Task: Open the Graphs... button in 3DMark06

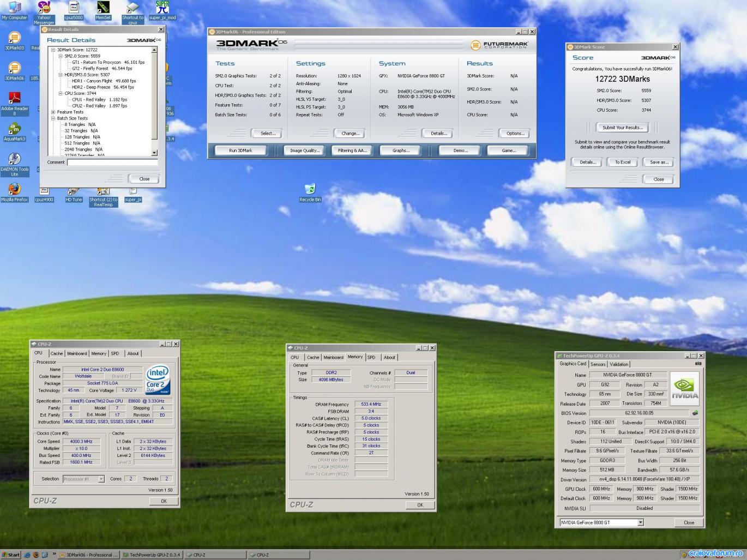Action: click(x=401, y=150)
